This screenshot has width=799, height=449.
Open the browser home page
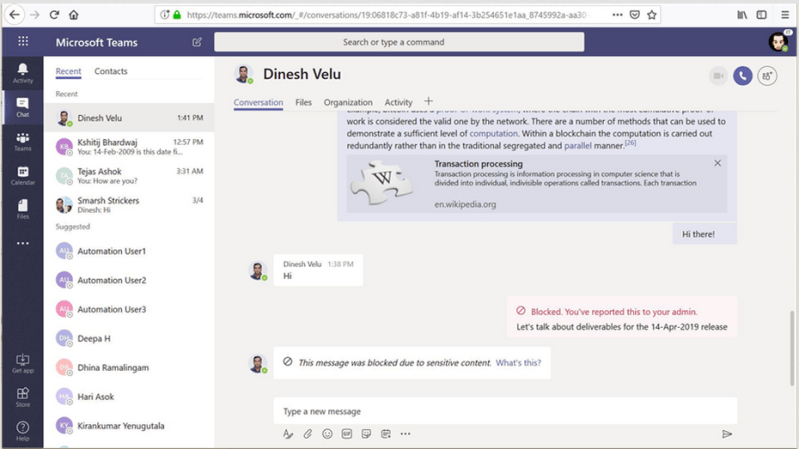(x=73, y=15)
